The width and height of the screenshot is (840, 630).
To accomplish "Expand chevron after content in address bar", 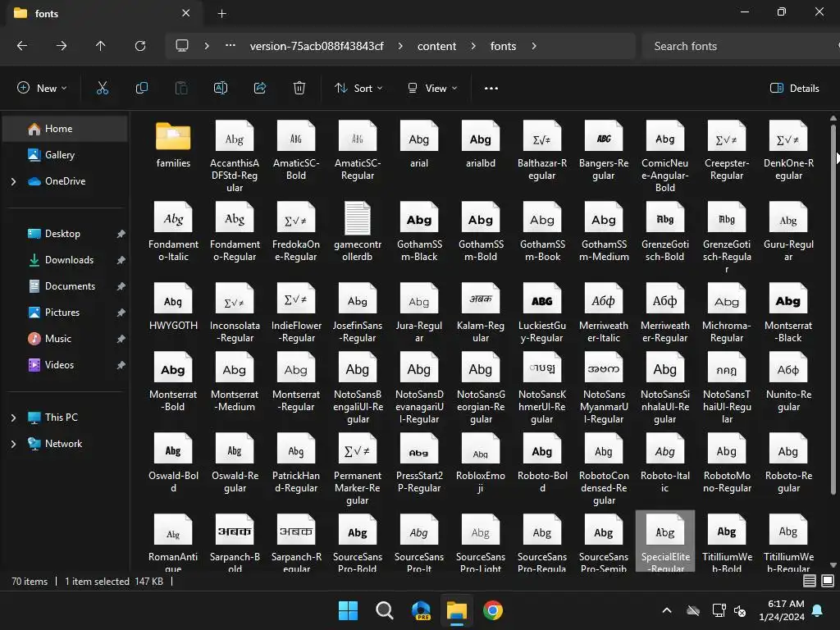I will (x=473, y=46).
